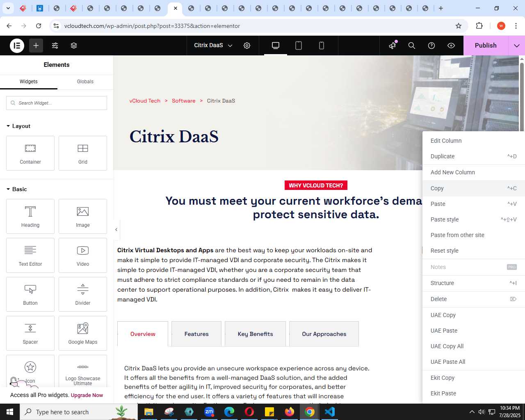Choose Copy in the context menu
This screenshot has width=525, height=420.
click(x=474, y=188)
